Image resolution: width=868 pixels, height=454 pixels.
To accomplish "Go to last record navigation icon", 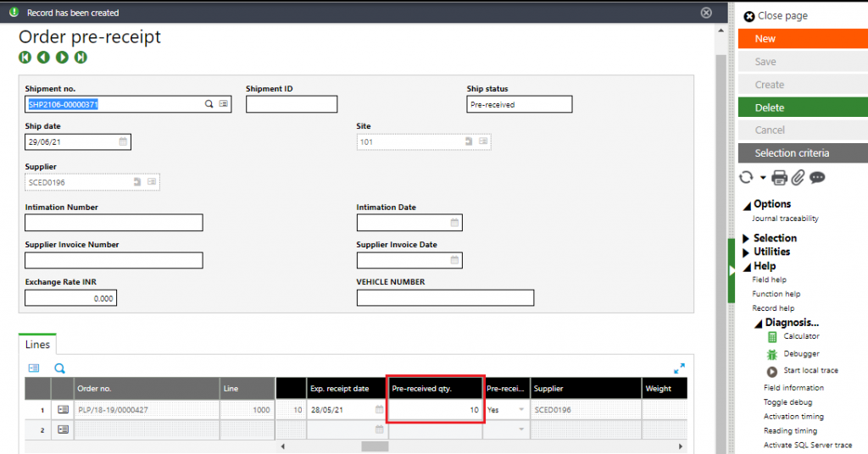I will (x=81, y=57).
